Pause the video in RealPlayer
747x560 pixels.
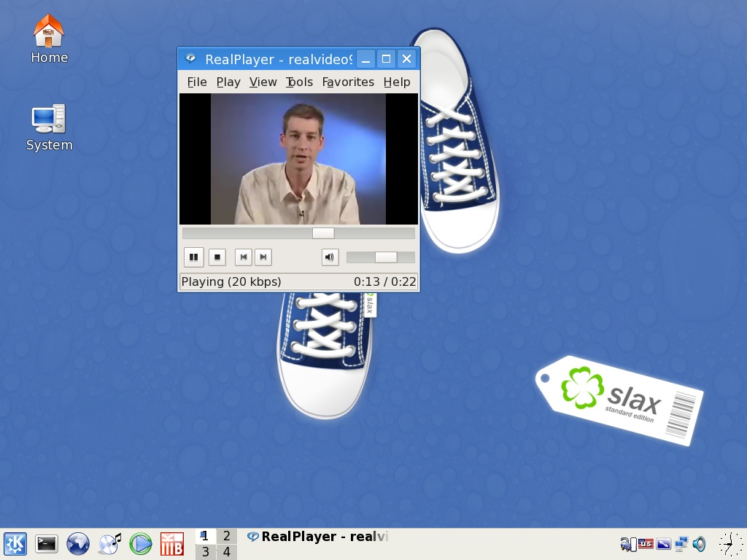(x=194, y=257)
